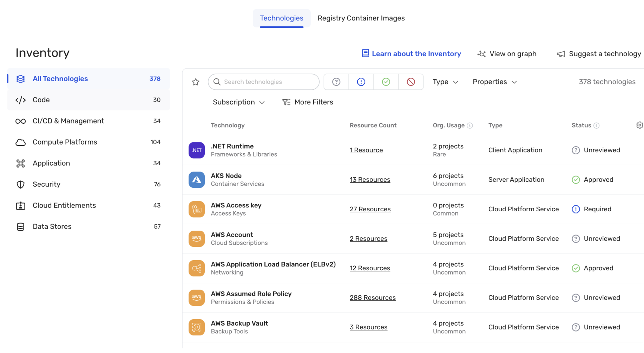Click the AWS Backup Vault name
The image size is (644, 353).
pos(239,323)
